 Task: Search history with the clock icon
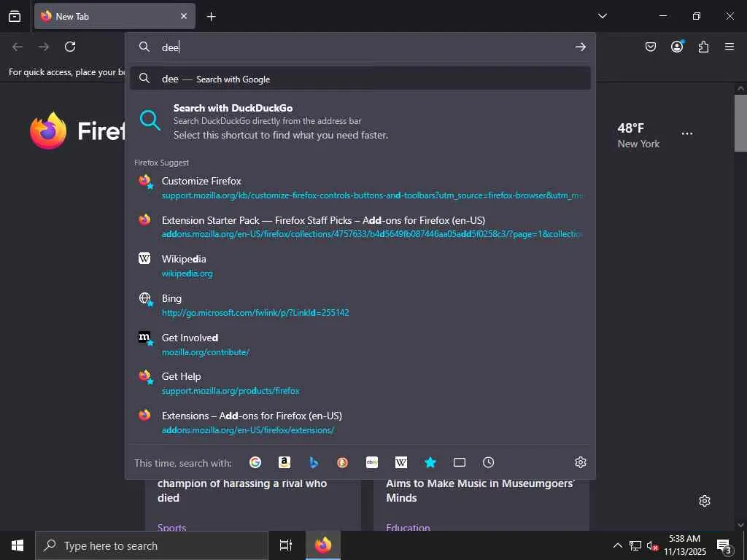[x=488, y=462]
